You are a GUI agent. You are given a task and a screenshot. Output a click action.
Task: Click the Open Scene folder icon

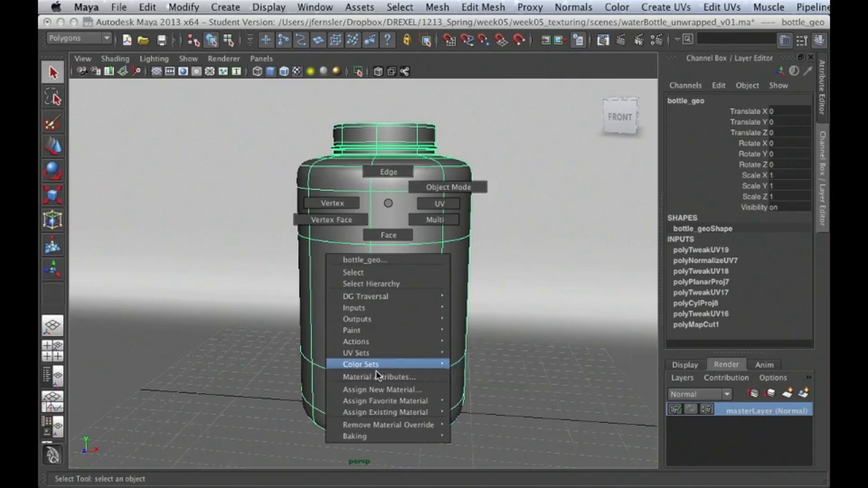pyautogui.click(x=144, y=40)
